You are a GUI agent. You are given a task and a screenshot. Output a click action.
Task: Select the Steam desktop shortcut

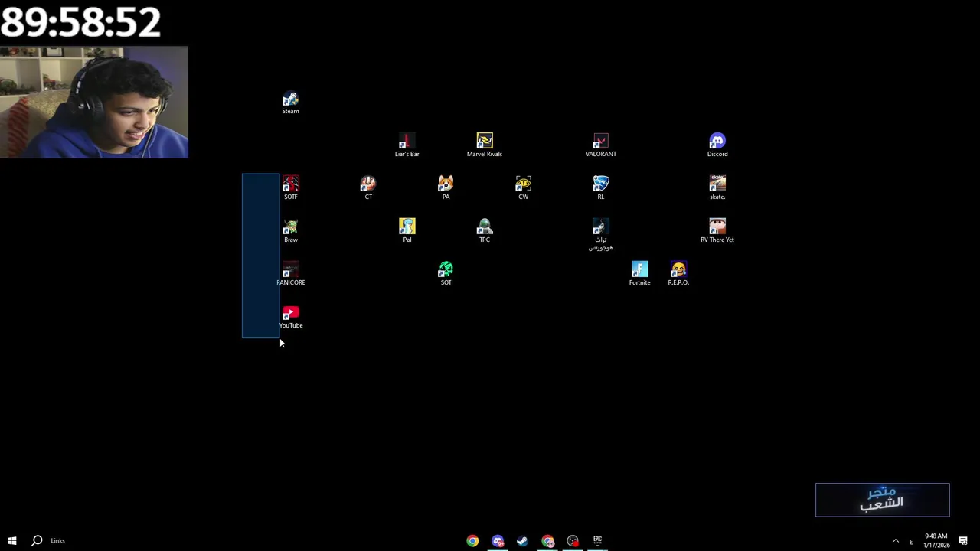coord(290,103)
